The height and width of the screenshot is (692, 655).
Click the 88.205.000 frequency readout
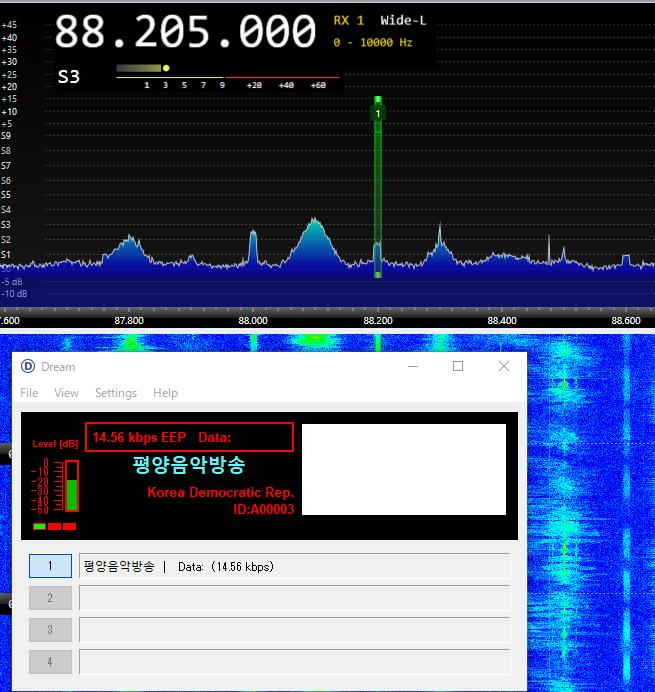[x=185, y=31]
